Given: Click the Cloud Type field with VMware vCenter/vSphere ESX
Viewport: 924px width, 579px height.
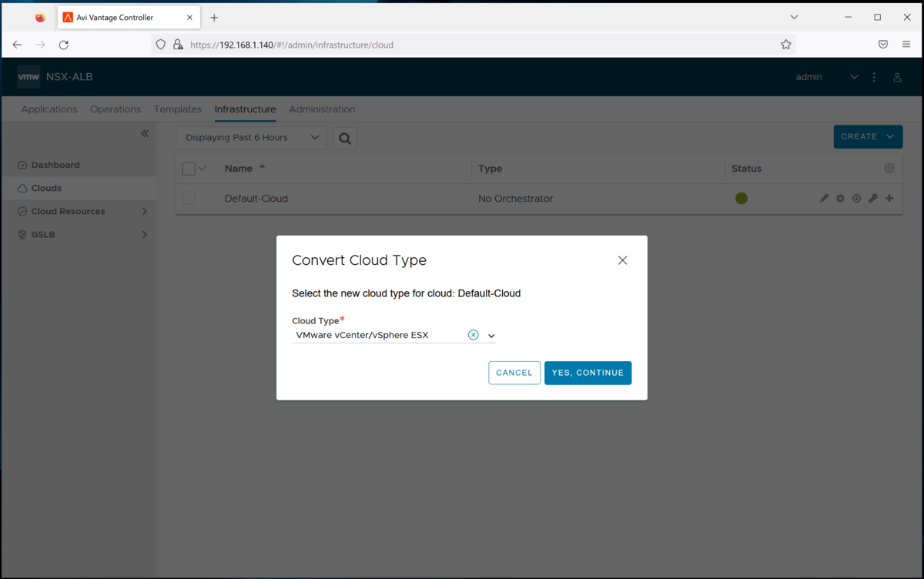Looking at the screenshot, I should [393, 335].
